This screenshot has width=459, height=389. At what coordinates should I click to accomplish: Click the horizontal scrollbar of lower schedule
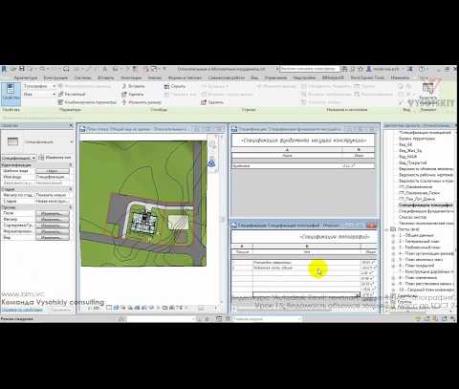coord(306,294)
